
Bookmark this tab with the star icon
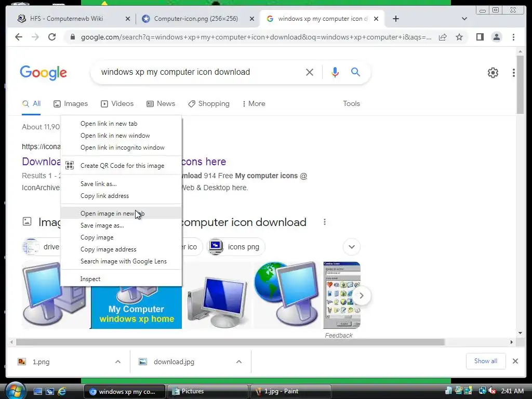[459, 37]
